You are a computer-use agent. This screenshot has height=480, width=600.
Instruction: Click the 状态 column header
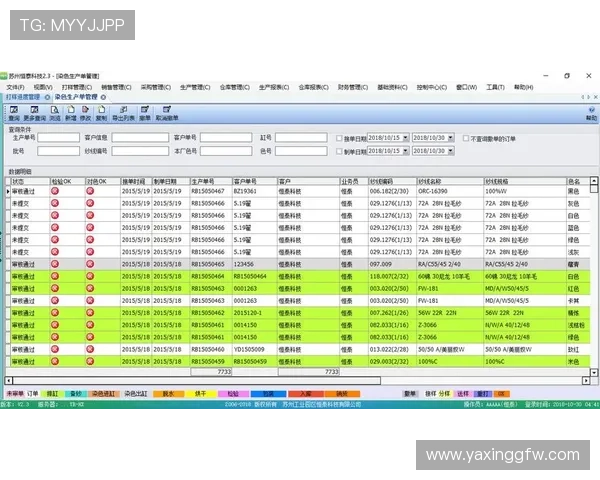pos(20,182)
